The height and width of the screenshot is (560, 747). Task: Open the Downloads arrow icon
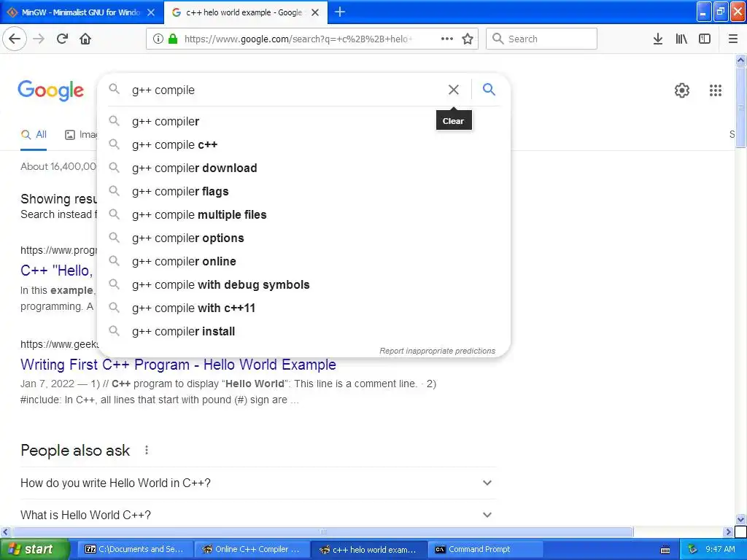658,39
